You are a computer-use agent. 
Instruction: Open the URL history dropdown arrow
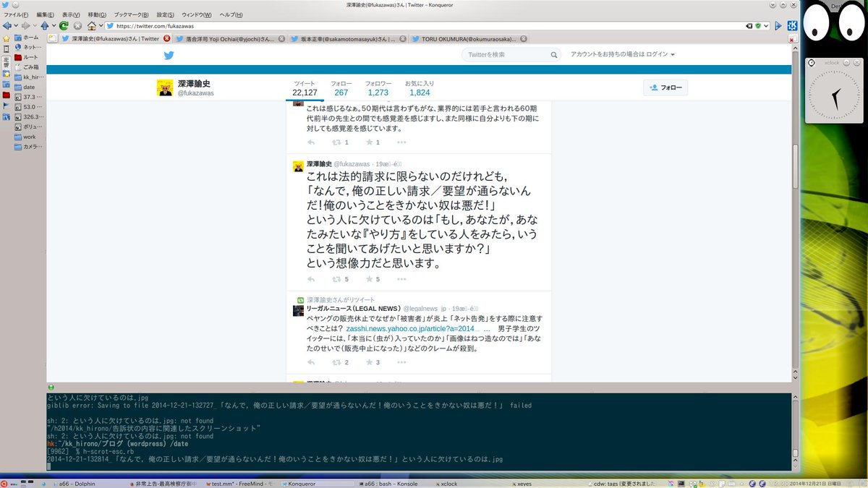(x=766, y=26)
